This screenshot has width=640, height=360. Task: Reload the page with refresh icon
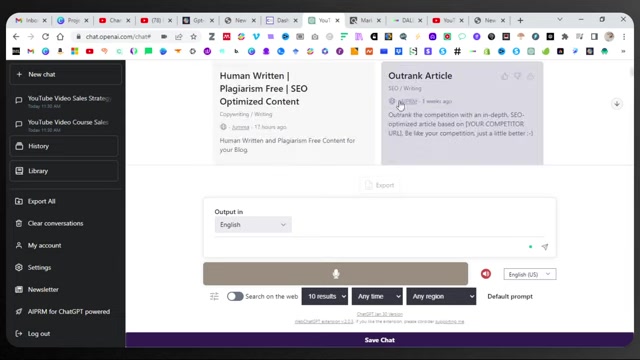point(45,37)
